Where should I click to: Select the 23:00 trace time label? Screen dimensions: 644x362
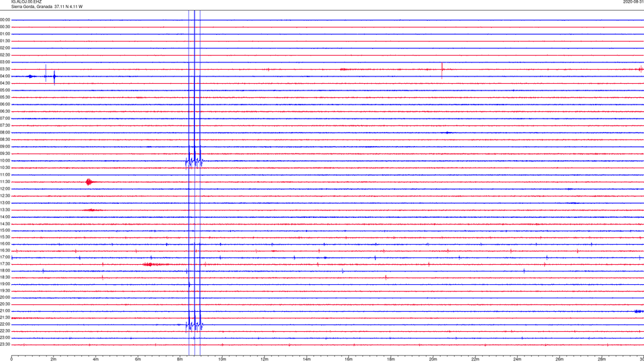click(x=5, y=337)
